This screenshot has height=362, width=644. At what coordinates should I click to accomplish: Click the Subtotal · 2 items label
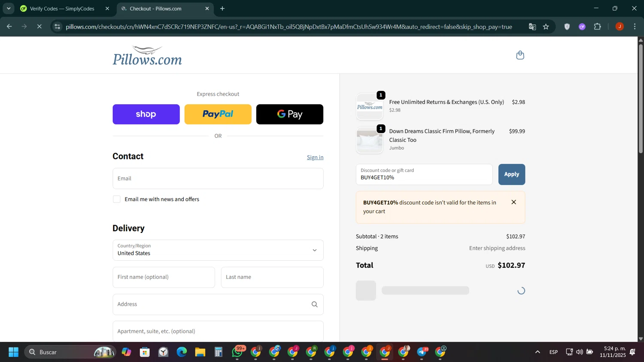(x=377, y=236)
